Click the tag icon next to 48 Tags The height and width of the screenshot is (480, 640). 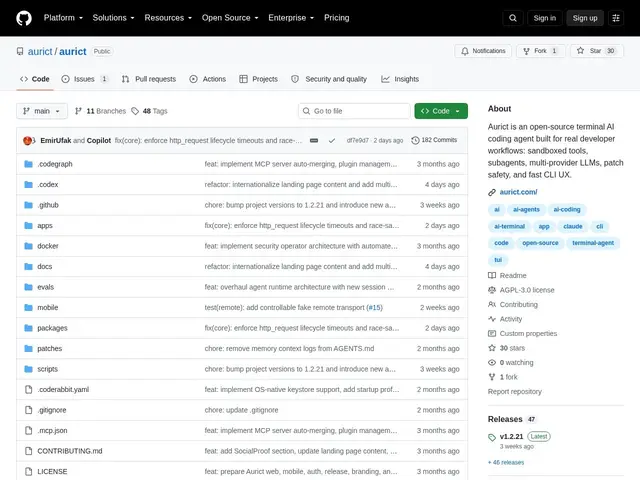135,111
